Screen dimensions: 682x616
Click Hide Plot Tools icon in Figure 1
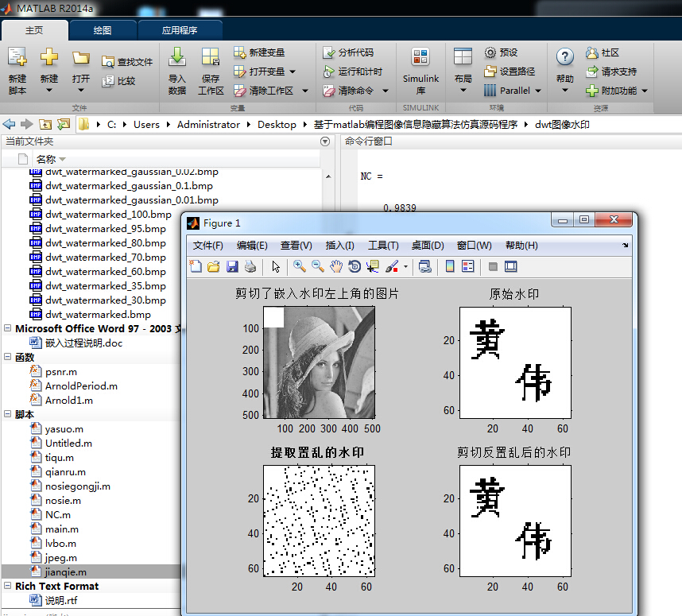pos(493,266)
